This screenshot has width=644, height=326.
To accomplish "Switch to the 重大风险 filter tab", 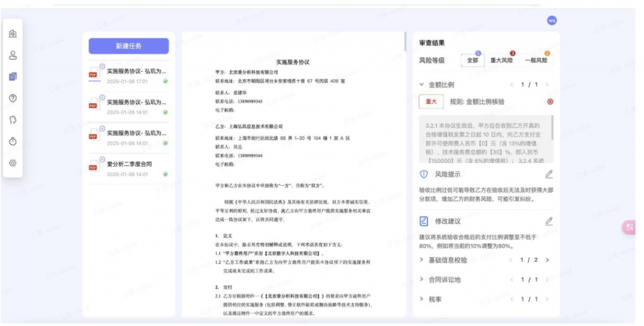I will [x=501, y=60].
